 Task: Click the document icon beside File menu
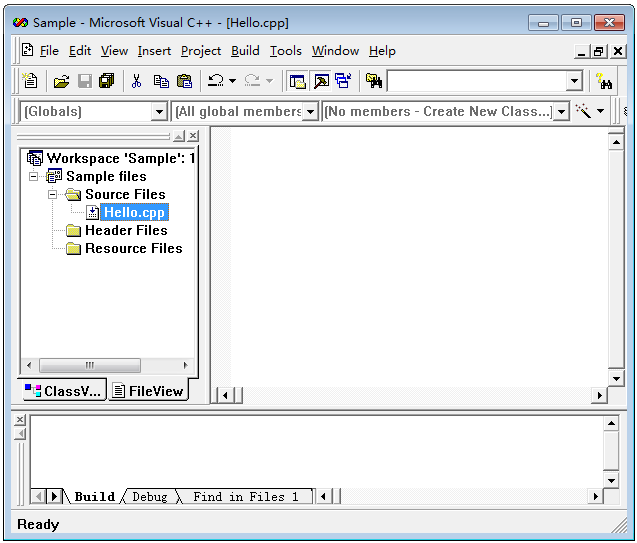pyautogui.click(x=28, y=50)
